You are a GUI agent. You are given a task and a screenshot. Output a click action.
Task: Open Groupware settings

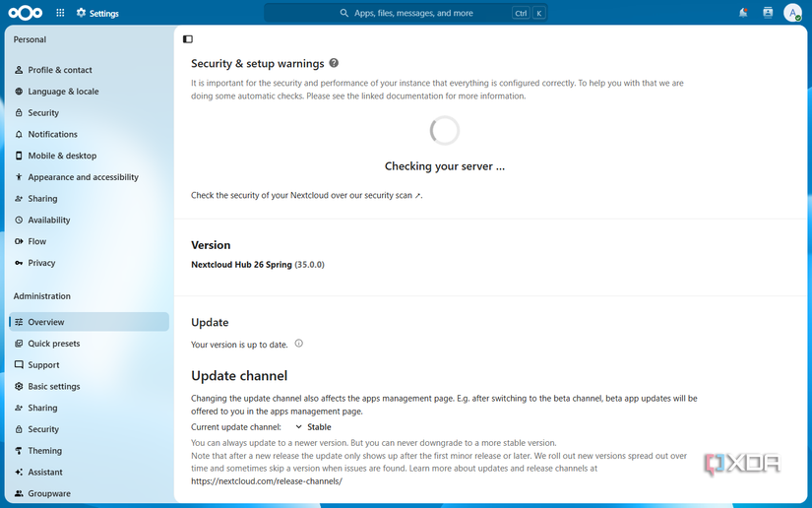click(x=89, y=493)
